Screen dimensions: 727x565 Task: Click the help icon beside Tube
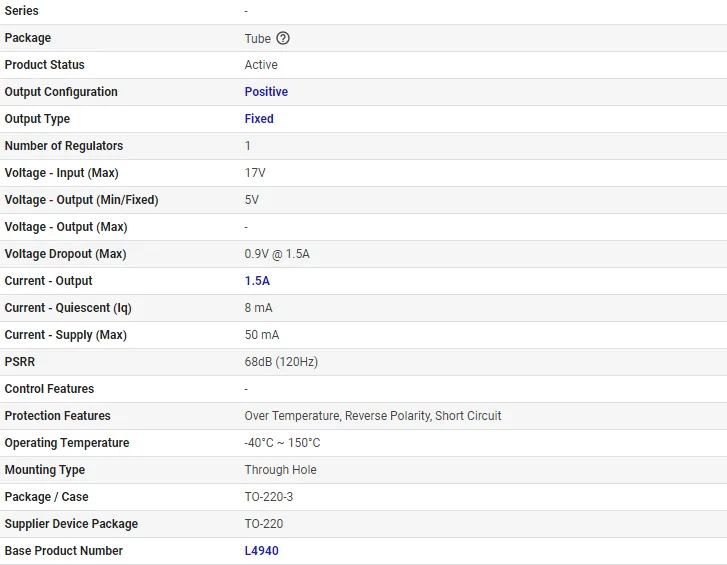click(x=283, y=38)
